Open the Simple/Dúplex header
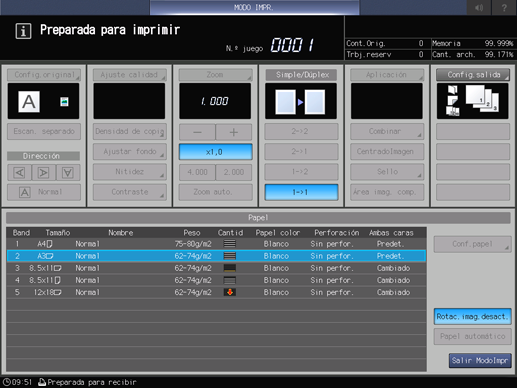This screenshot has height=388, width=517. pos(301,75)
